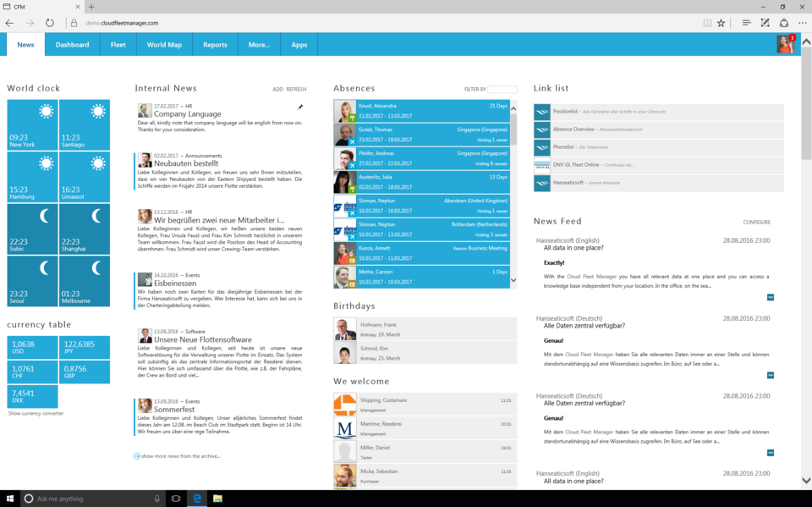Open the More... navigation dropdown
Viewport: 812px width, 507px height.
259,45
